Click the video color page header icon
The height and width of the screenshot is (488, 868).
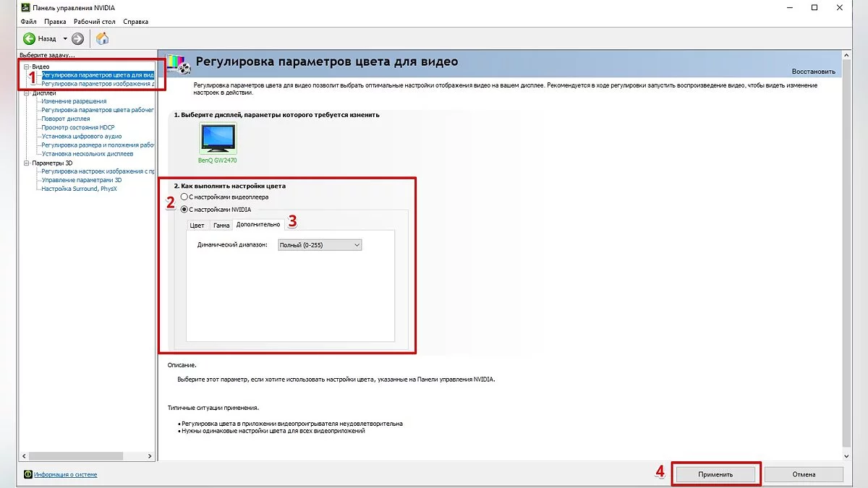pyautogui.click(x=179, y=64)
